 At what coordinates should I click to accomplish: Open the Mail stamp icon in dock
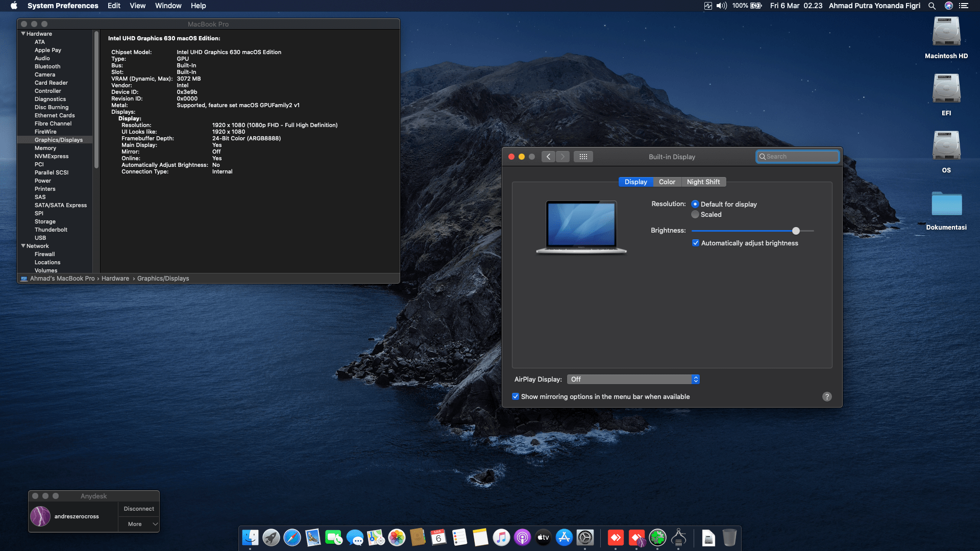coord(313,537)
